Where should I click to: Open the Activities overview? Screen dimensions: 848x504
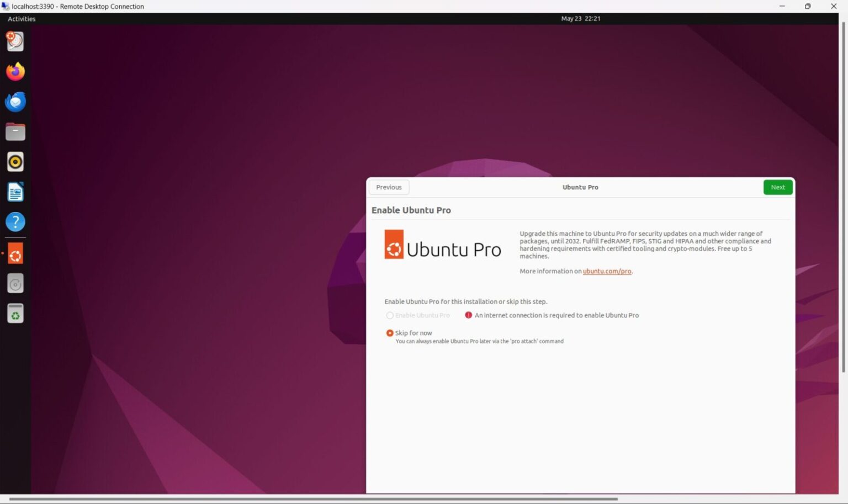(x=21, y=18)
